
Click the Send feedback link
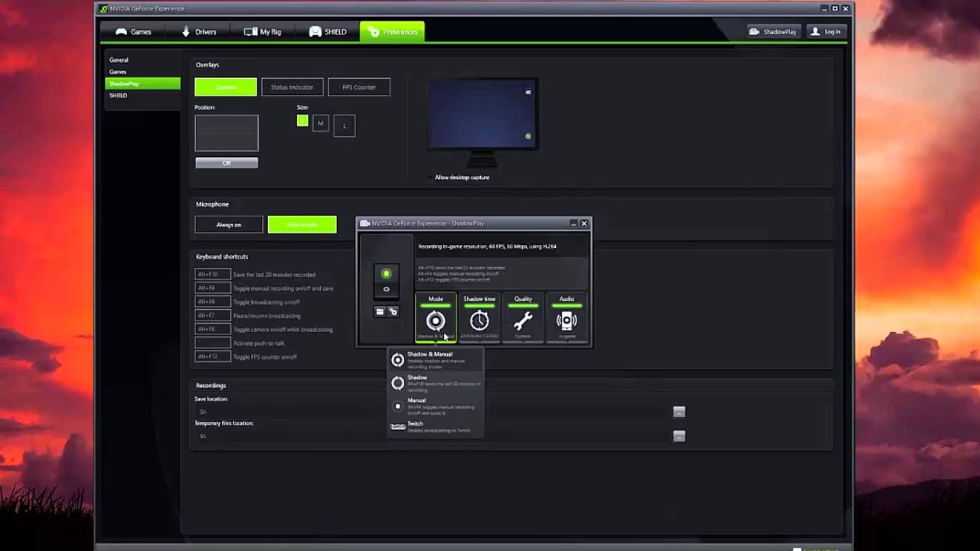pyautogui.click(x=822, y=549)
